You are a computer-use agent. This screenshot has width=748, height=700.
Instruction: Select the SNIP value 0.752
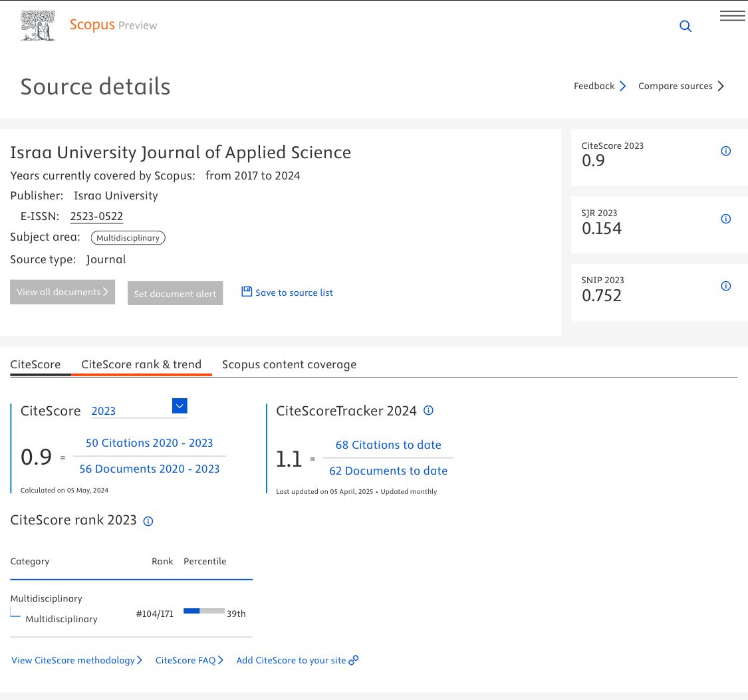coord(602,296)
